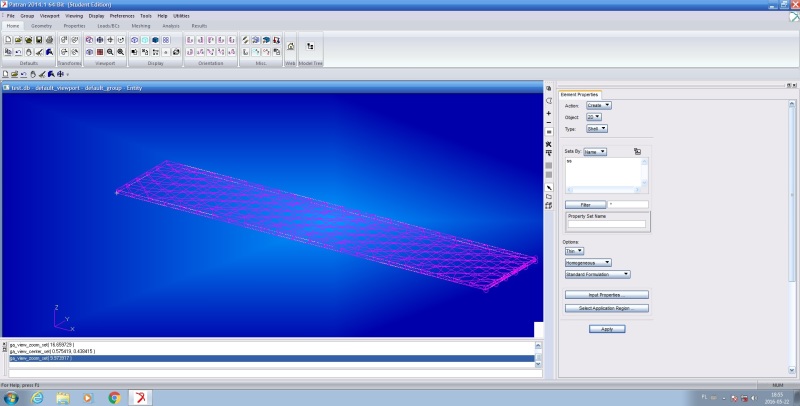This screenshot has width=800, height=406.
Task: Open the Action dropdown set to Create
Action: tap(598, 105)
